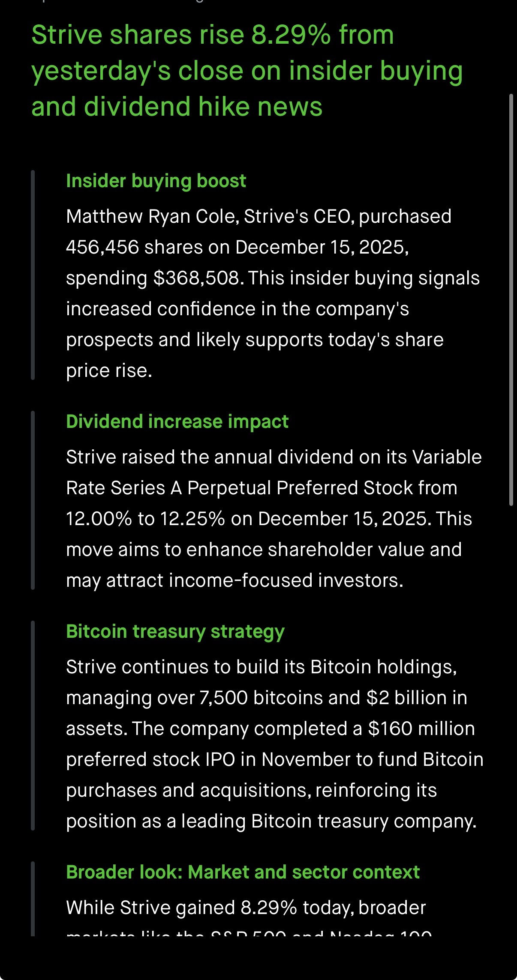Tap Broader look: Market and sector context
517x980 pixels.
(243, 872)
